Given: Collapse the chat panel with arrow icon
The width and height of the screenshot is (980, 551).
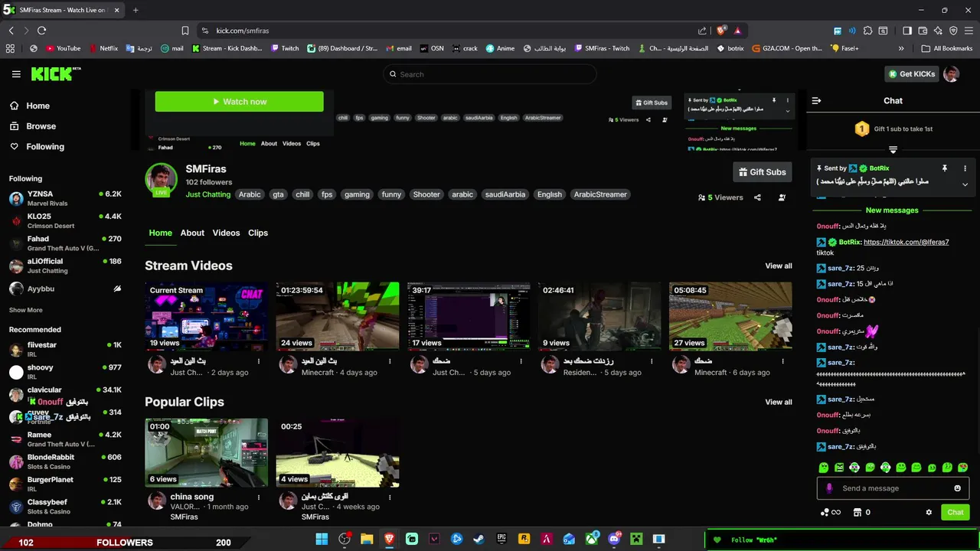Looking at the screenshot, I should [x=816, y=100].
